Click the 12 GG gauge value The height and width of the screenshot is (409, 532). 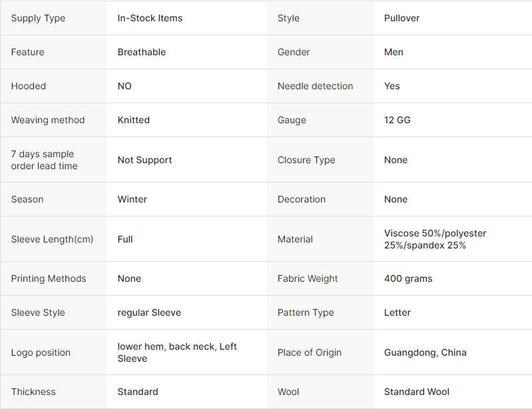(398, 120)
